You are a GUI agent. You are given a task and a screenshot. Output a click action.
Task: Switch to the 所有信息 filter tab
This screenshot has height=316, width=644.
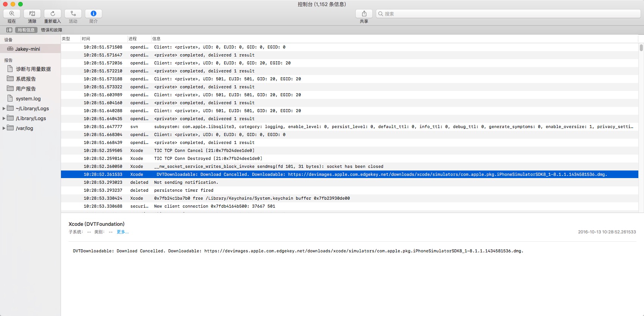(26, 30)
